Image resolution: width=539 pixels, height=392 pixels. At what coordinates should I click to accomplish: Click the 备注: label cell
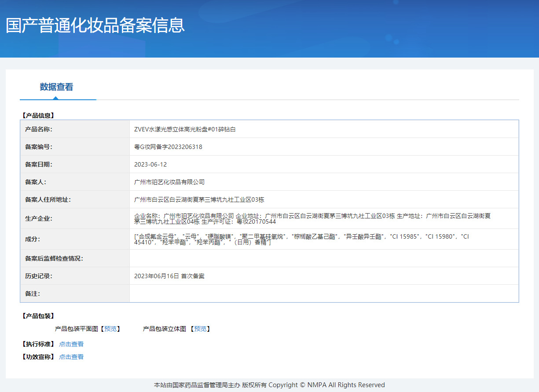(x=75, y=294)
